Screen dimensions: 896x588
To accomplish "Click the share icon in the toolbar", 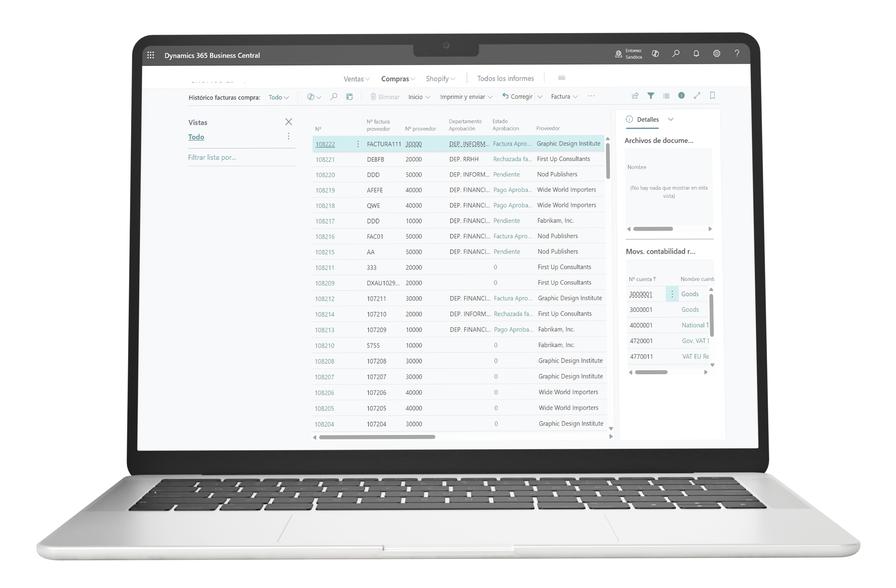I will pos(635,96).
